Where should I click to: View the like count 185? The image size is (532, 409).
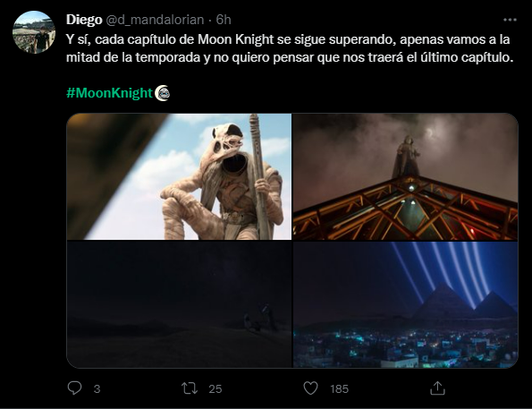point(339,389)
